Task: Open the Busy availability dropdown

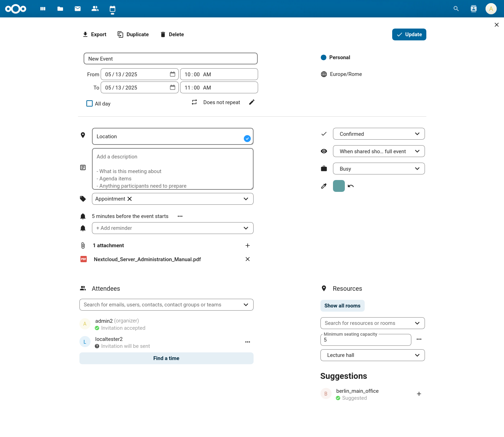Action: (379, 169)
